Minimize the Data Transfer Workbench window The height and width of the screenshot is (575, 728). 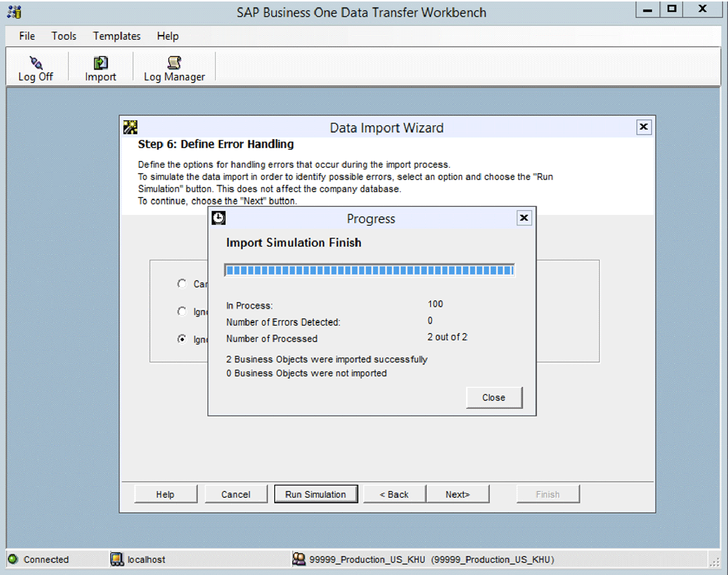(648, 9)
